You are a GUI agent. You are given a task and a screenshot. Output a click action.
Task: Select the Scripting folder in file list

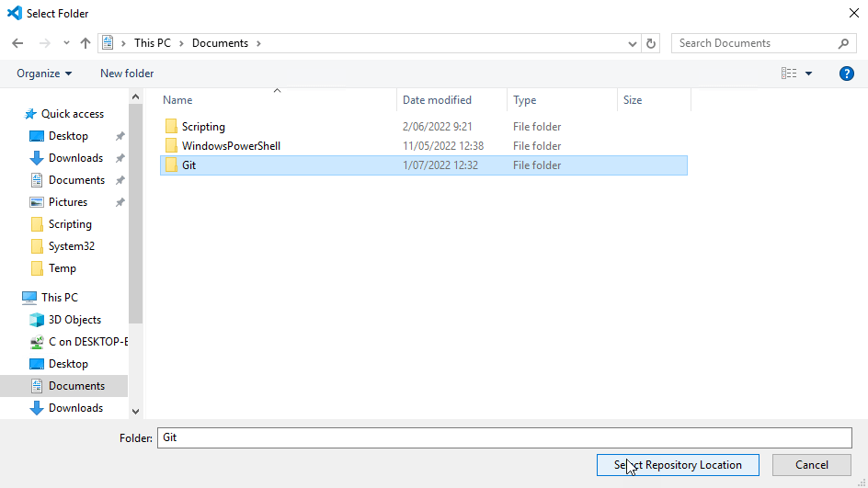click(203, 127)
